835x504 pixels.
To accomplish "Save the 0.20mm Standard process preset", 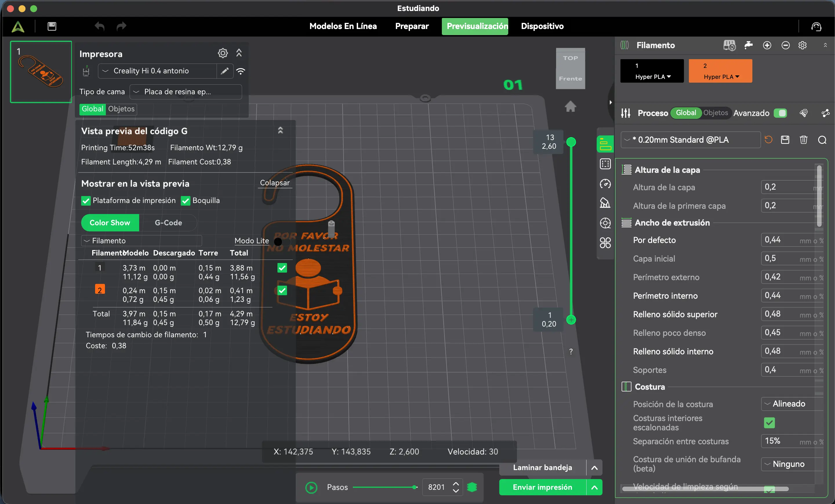I will tap(785, 140).
